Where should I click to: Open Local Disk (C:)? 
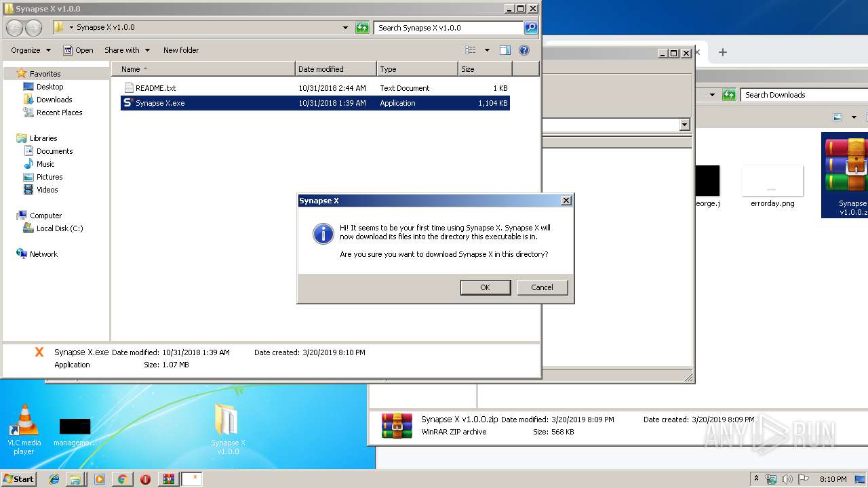pyautogui.click(x=60, y=228)
